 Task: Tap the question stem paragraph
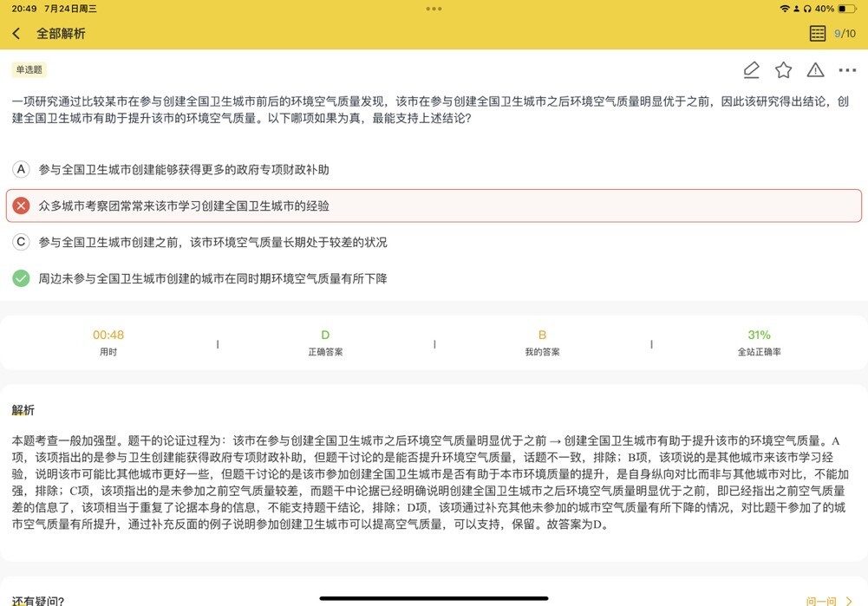tap(430, 109)
